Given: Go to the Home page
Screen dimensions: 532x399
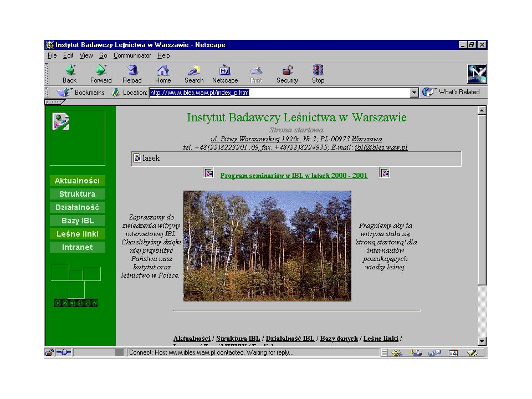Looking at the screenshot, I should (163, 74).
